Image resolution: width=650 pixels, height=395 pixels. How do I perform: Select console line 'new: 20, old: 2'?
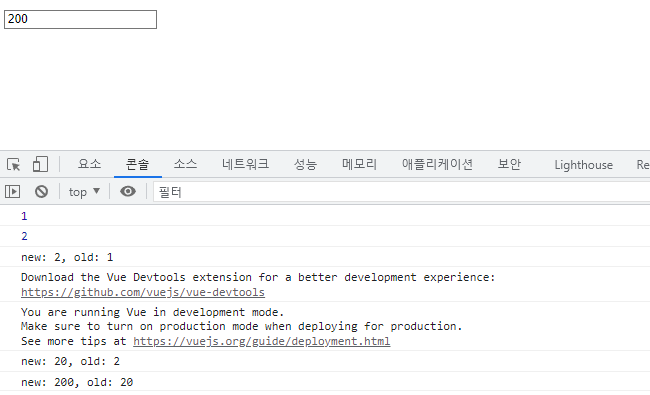tap(70, 361)
